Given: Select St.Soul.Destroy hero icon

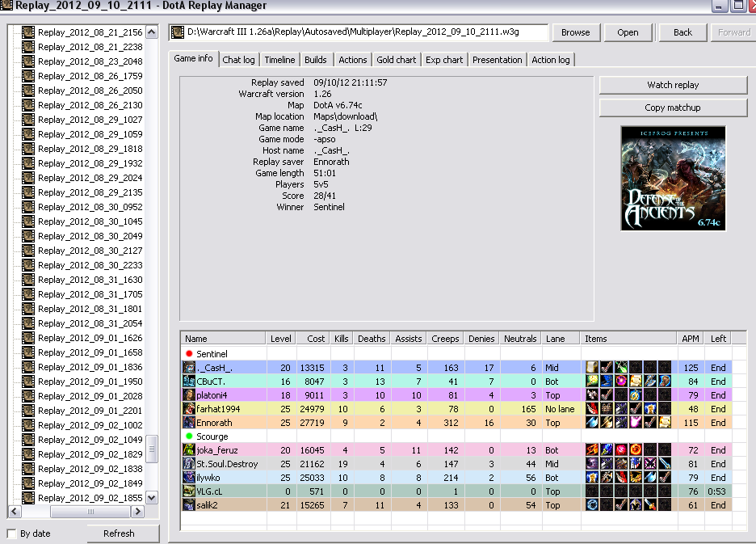Looking at the screenshot, I should 189,464.
